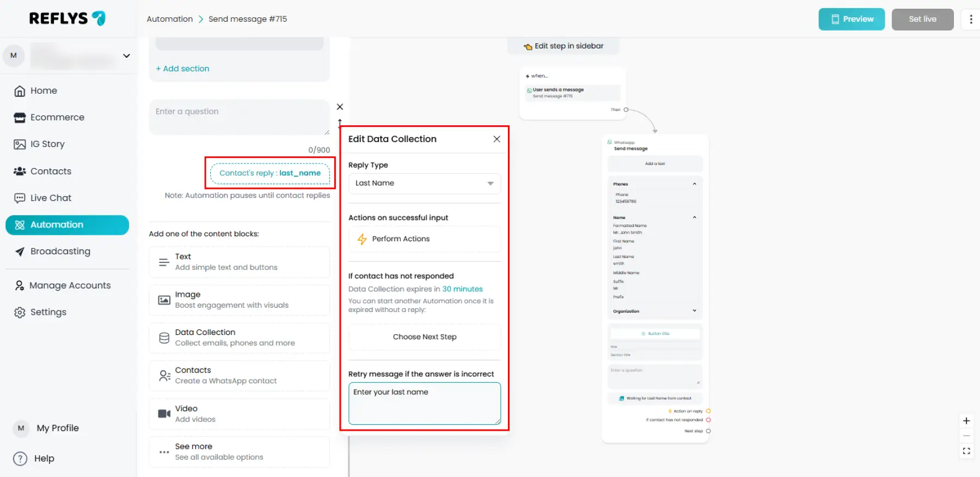Image resolution: width=980 pixels, height=477 pixels.
Task: Click the Preview button
Action: [x=852, y=19]
